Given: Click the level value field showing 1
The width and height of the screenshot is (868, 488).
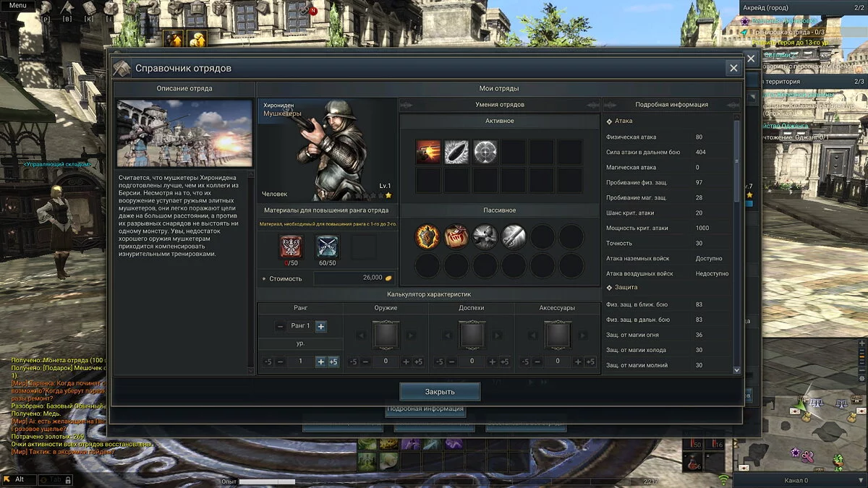Looking at the screenshot, I should [x=300, y=361].
